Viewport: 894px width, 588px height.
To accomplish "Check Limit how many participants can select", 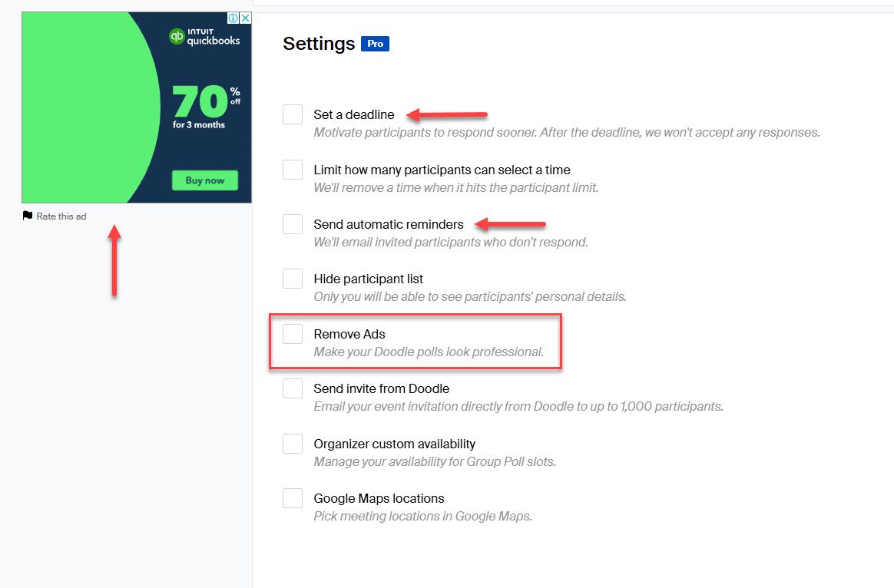I will click(x=292, y=170).
